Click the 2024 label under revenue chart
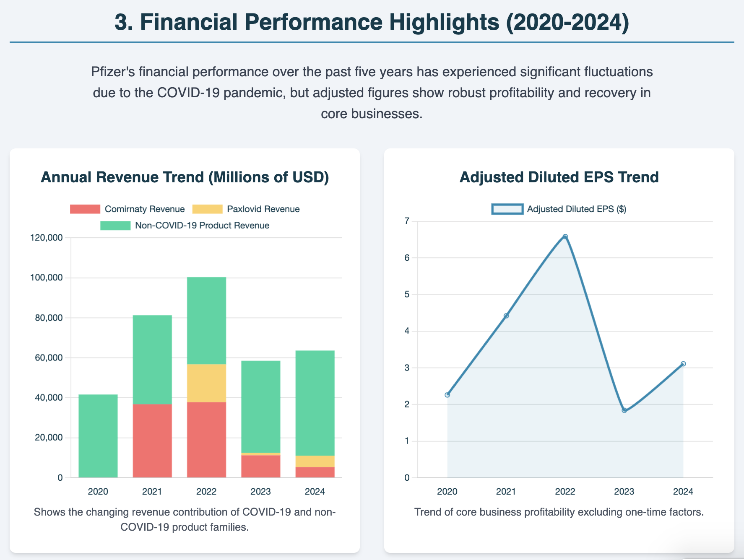744x560 pixels. coord(315,492)
